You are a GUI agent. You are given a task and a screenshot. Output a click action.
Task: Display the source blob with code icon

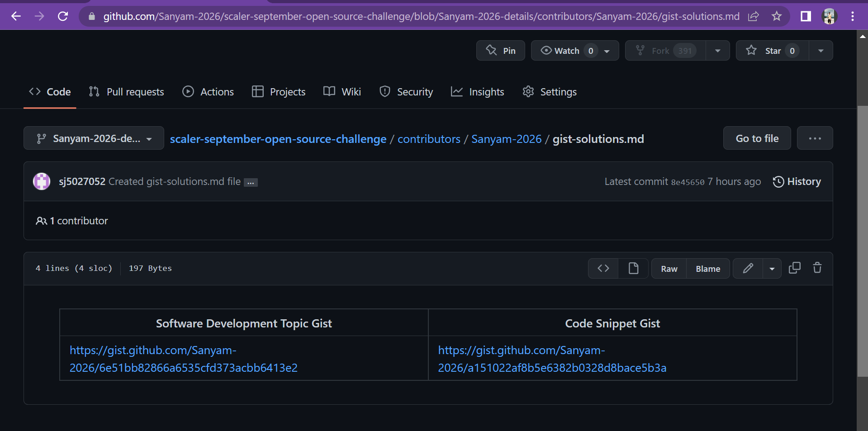pos(602,268)
